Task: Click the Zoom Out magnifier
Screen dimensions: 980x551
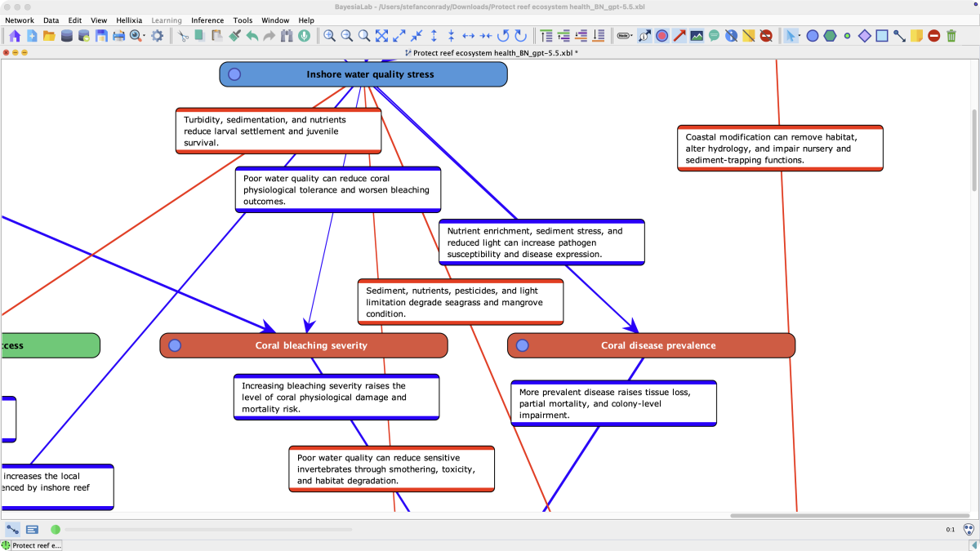Action: click(346, 36)
